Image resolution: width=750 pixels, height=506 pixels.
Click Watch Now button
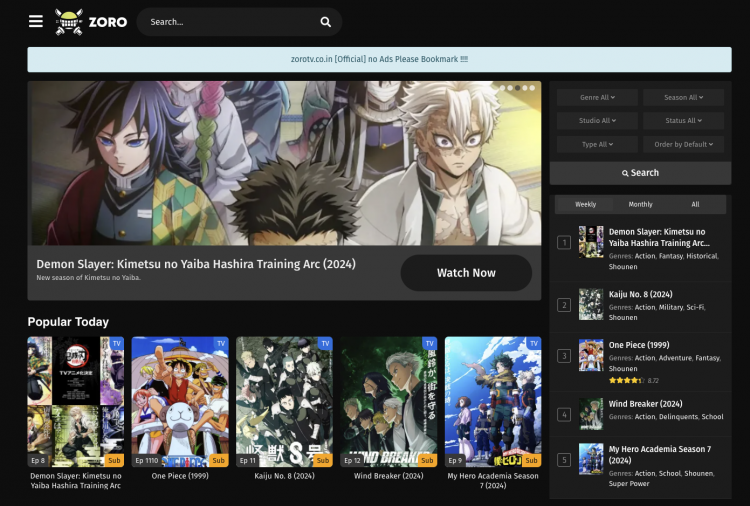coord(466,273)
